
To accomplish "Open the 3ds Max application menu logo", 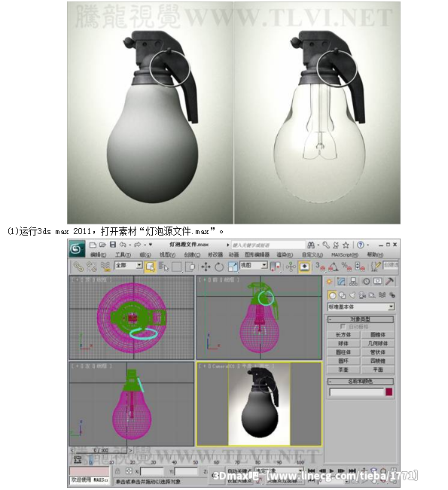I will [77, 248].
